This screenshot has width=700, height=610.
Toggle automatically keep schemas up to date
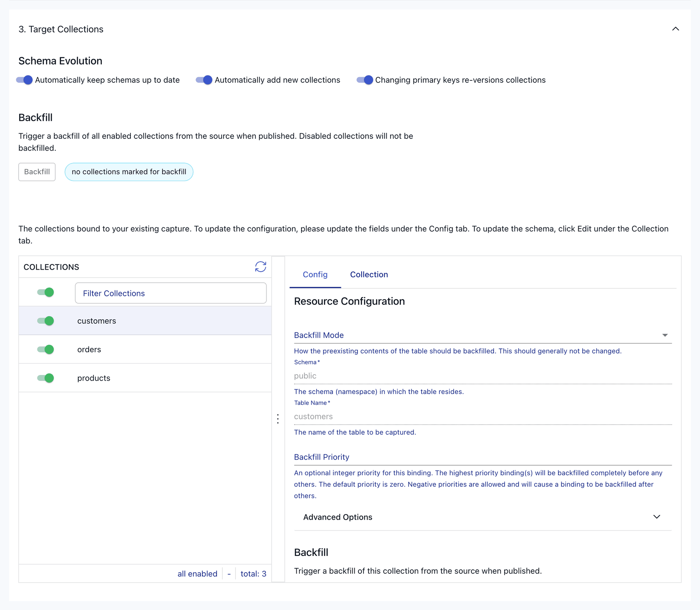coord(25,80)
